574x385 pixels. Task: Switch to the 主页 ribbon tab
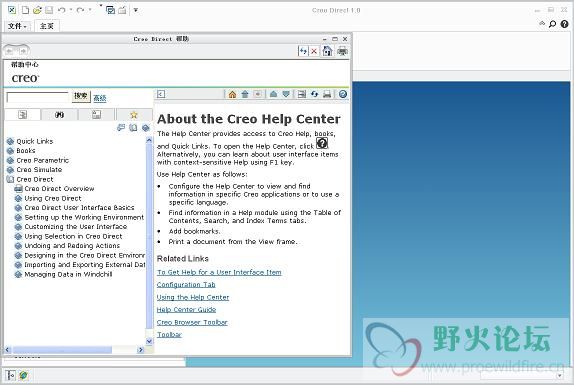[46, 26]
